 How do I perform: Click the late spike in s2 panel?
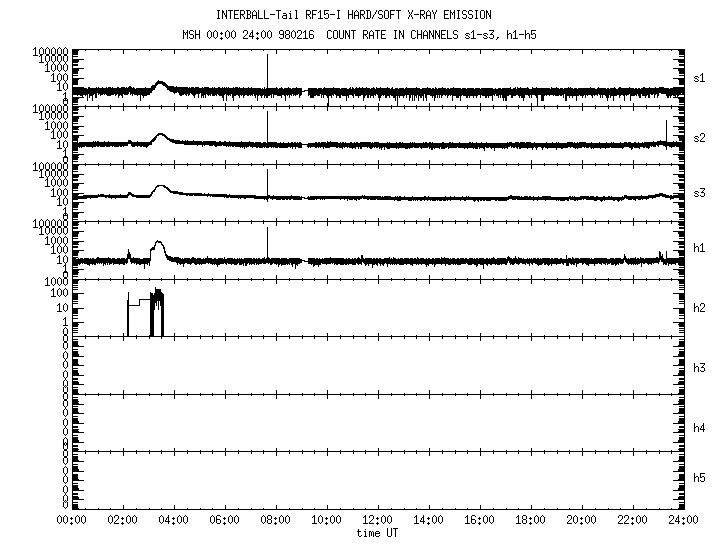(x=666, y=130)
